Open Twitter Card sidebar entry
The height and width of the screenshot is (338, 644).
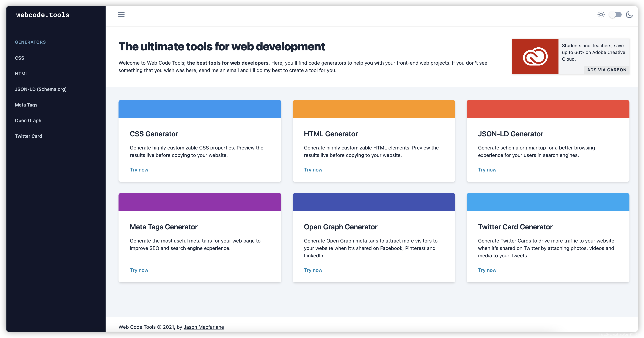point(29,136)
